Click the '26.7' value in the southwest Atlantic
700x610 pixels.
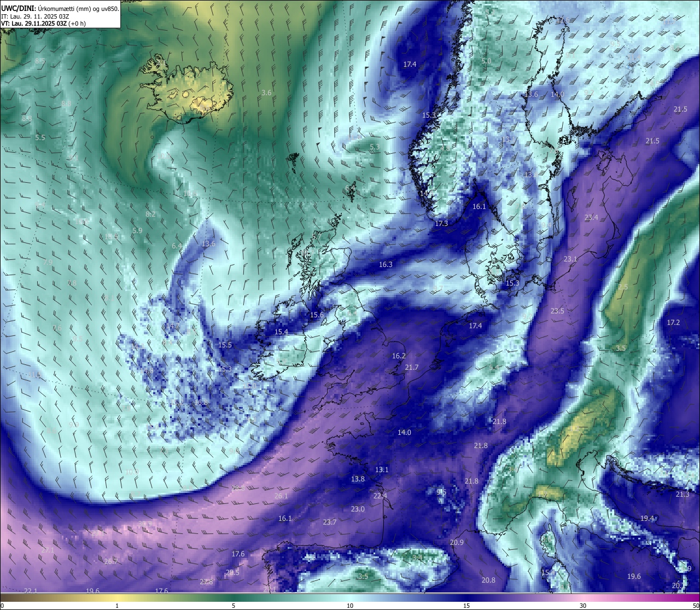pyautogui.click(x=111, y=561)
